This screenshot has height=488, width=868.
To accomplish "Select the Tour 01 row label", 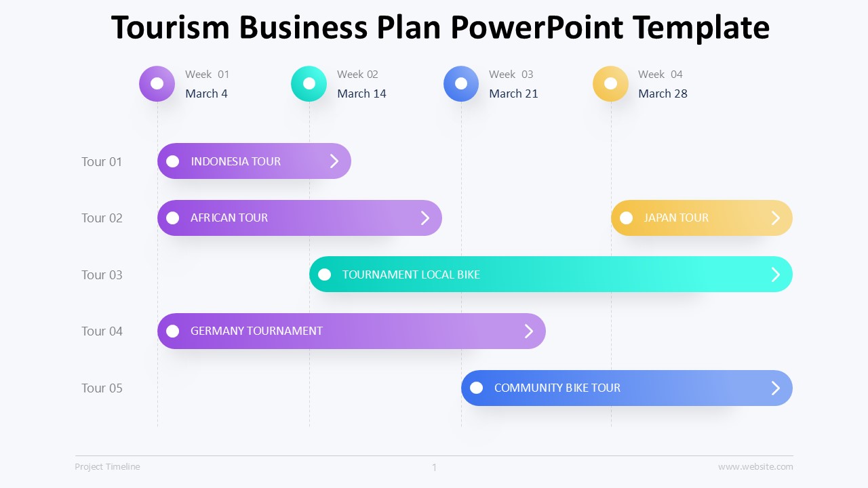I will 102,161.
